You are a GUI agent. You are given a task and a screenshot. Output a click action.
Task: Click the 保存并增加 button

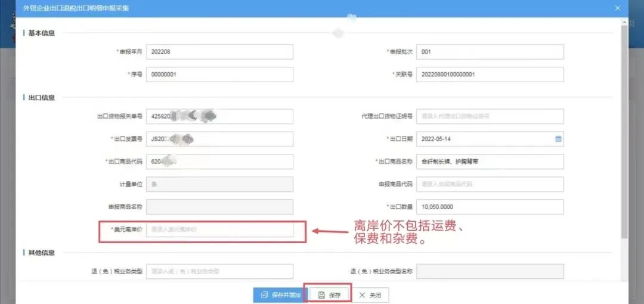(x=280, y=295)
